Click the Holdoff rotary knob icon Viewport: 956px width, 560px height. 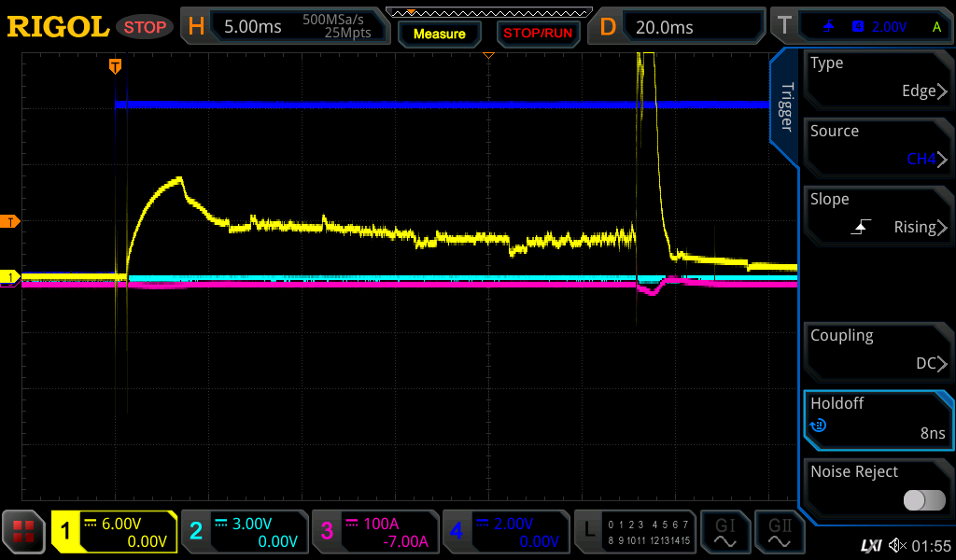click(x=819, y=427)
